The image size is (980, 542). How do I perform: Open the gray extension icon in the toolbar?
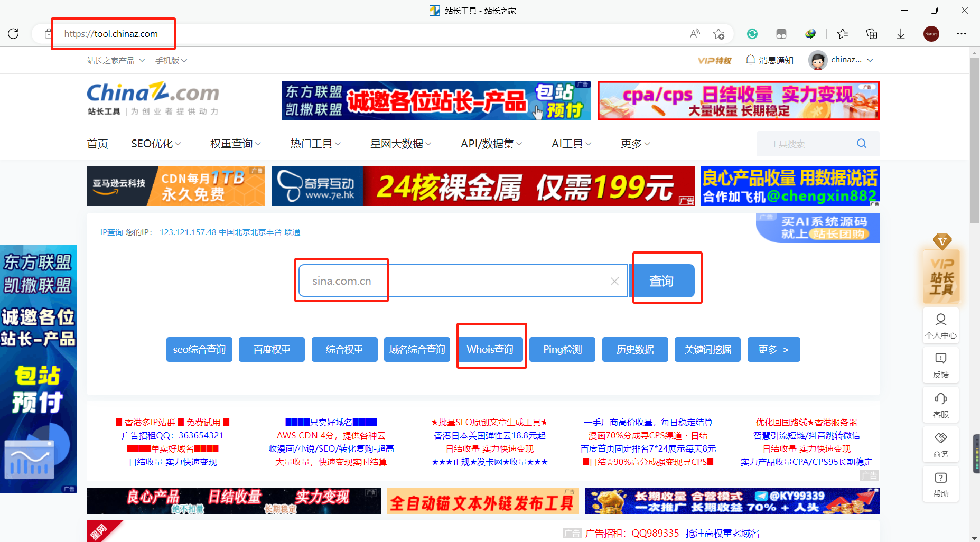pyautogui.click(x=781, y=34)
